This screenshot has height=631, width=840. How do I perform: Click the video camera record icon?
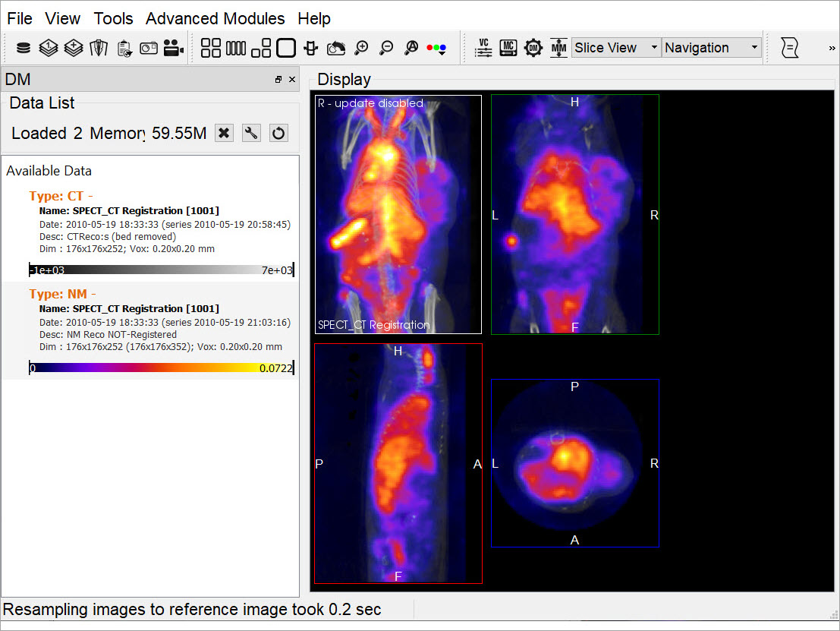174,48
